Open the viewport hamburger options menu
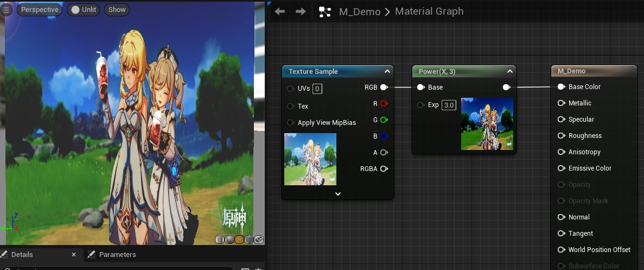The width and height of the screenshot is (644, 270). click(x=7, y=10)
